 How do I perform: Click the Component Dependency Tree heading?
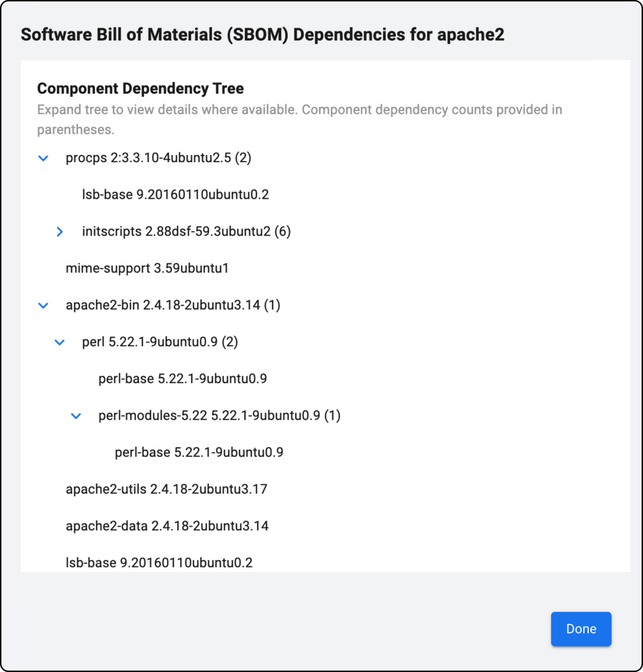(140, 88)
